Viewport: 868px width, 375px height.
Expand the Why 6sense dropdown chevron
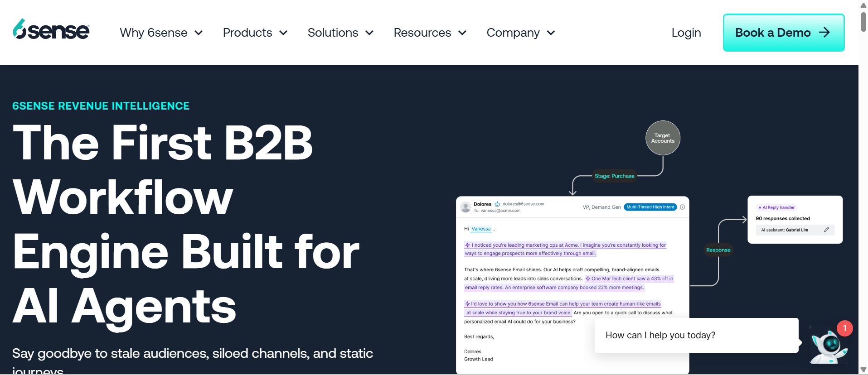(199, 33)
